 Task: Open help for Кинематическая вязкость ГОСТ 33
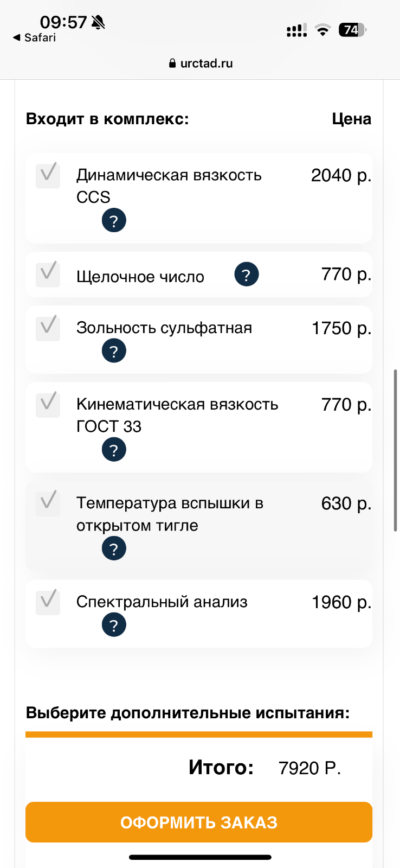[114, 450]
